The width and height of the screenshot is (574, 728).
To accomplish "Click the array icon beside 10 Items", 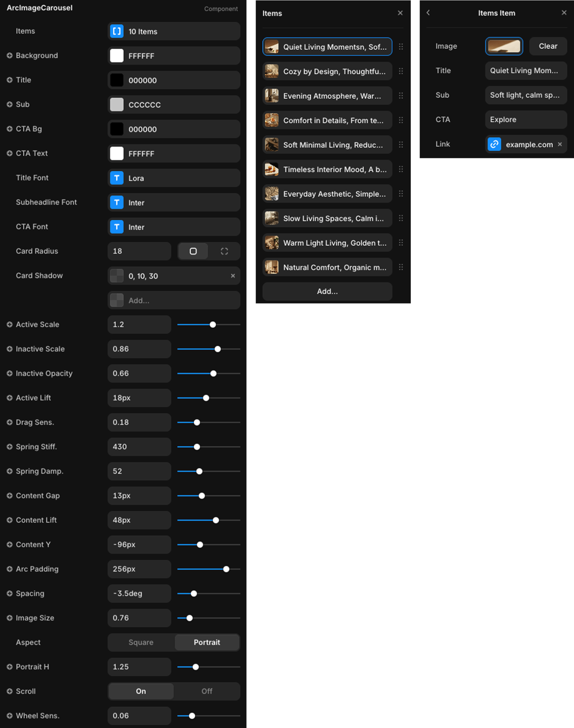I will [117, 31].
